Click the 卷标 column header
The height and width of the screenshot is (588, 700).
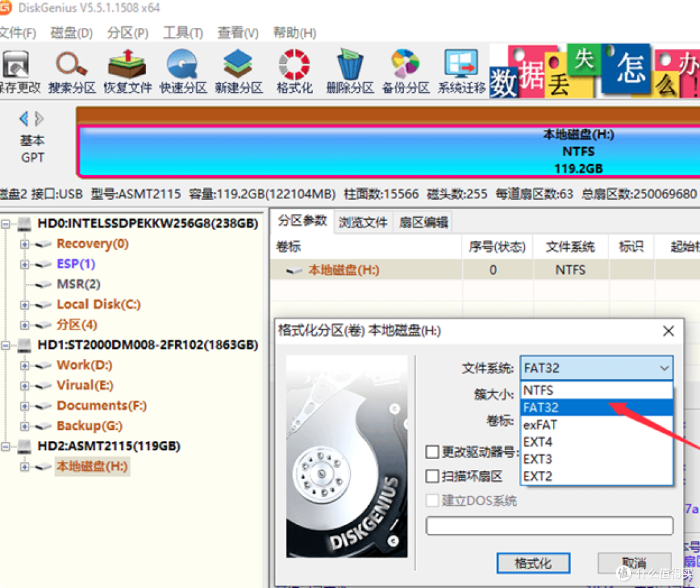pos(366,247)
